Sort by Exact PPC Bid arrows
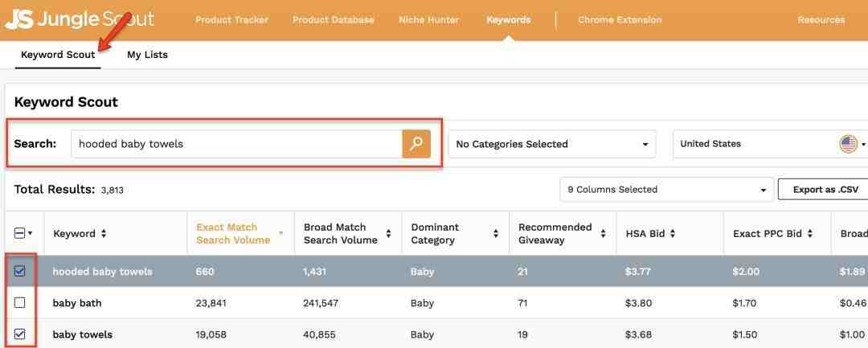The image size is (868, 348). point(810,234)
